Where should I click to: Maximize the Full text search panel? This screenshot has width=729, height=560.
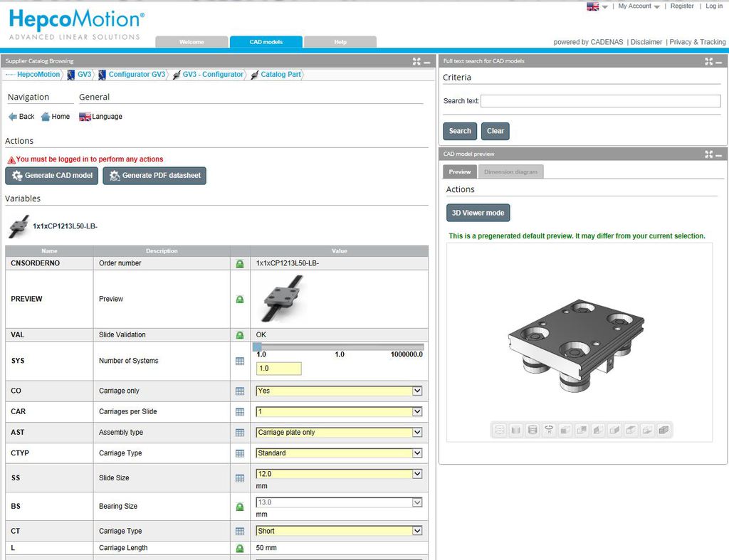pyautogui.click(x=708, y=61)
